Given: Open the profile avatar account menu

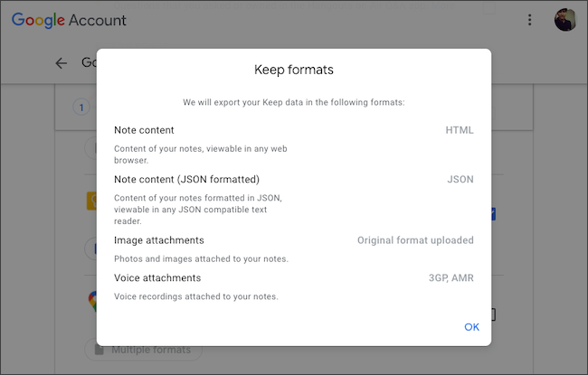Looking at the screenshot, I should 564,20.
